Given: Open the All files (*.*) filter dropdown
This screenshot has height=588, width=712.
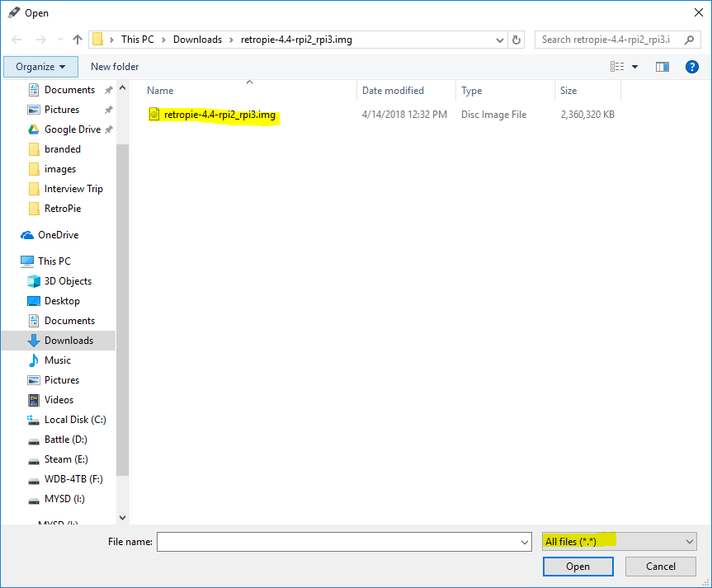Looking at the screenshot, I should tap(620, 541).
